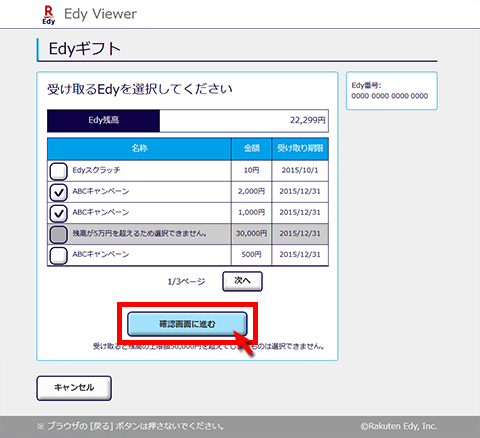Click the 2015/10/1 deadline cell

[x=300, y=171]
